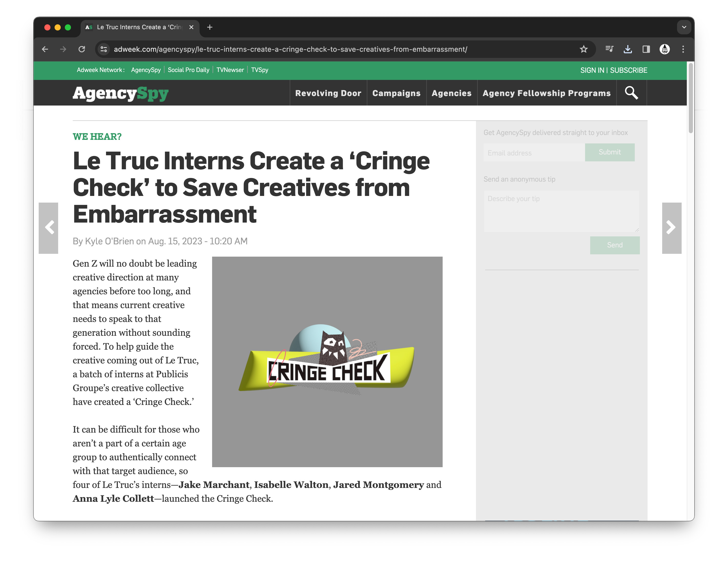The image size is (728, 565).
Task: Open the Social Pro Daily link
Action: pos(188,70)
